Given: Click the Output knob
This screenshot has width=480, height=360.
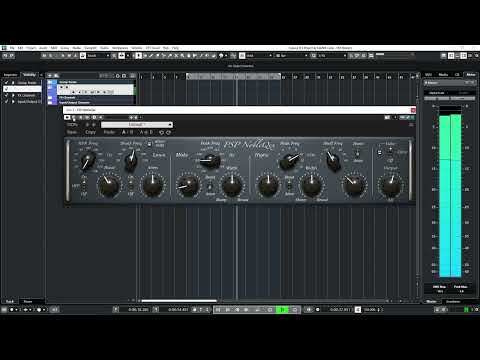Looking at the screenshot, I should tap(390, 185).
